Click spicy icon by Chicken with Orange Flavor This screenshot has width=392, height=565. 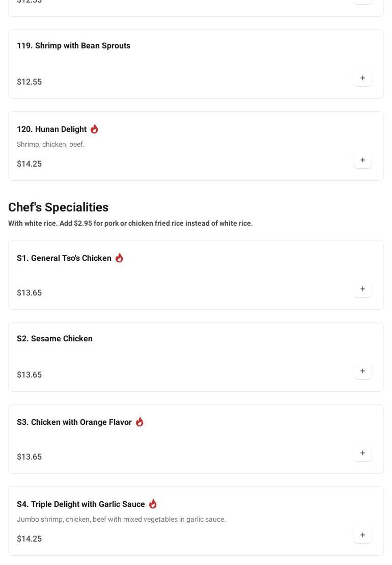[139, 422]
